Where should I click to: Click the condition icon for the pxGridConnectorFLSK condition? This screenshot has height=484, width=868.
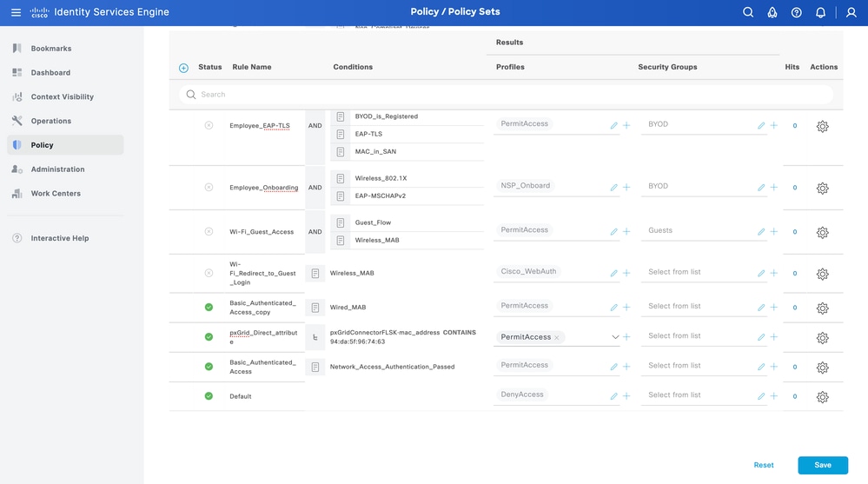click(x=315, y=337)
